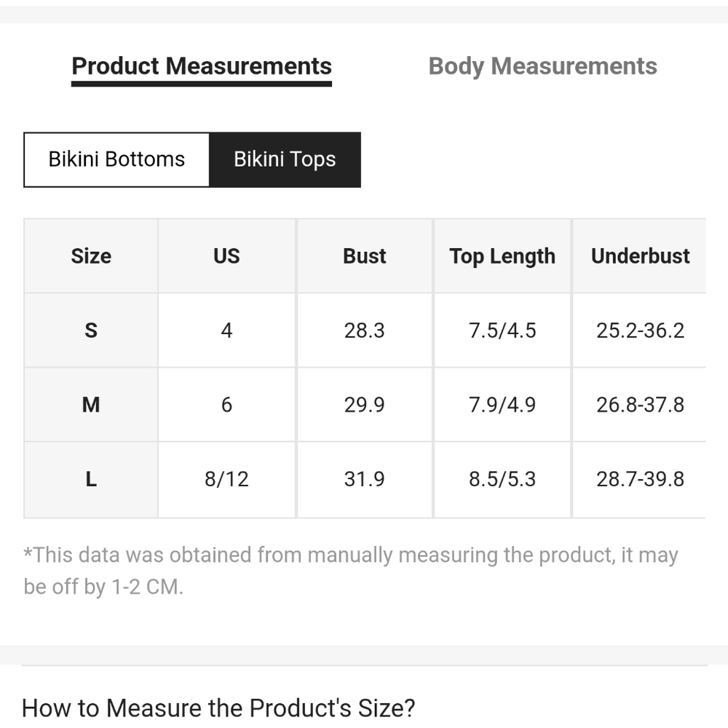The height and width of the screenshot is (728, 728).
Task: Click the 8/12 US size cell
Action: pyautogui.click(x=226, y=479)
